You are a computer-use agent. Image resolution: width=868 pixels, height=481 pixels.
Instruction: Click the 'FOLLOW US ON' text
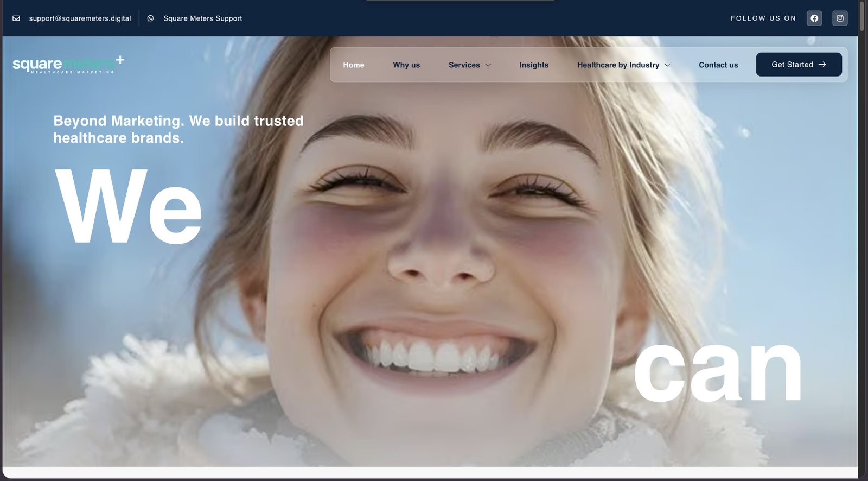763,18
